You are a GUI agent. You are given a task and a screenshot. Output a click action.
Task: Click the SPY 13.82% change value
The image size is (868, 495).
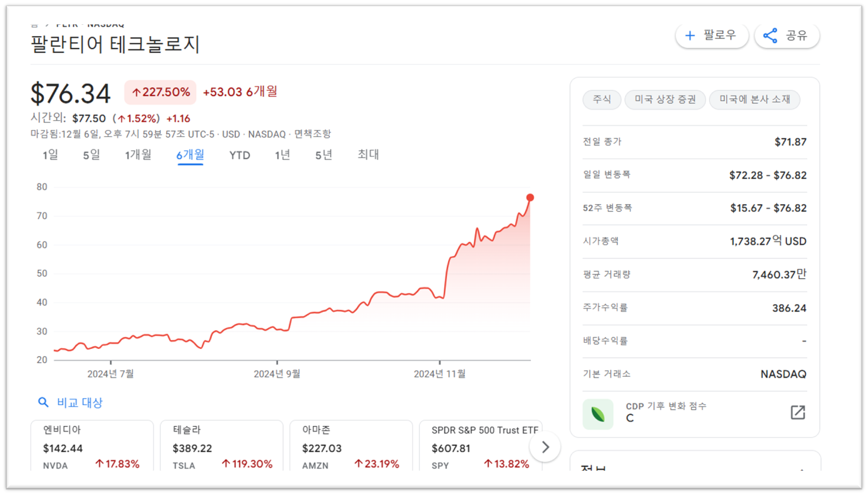pyautogui.click(x=507, y=464)
